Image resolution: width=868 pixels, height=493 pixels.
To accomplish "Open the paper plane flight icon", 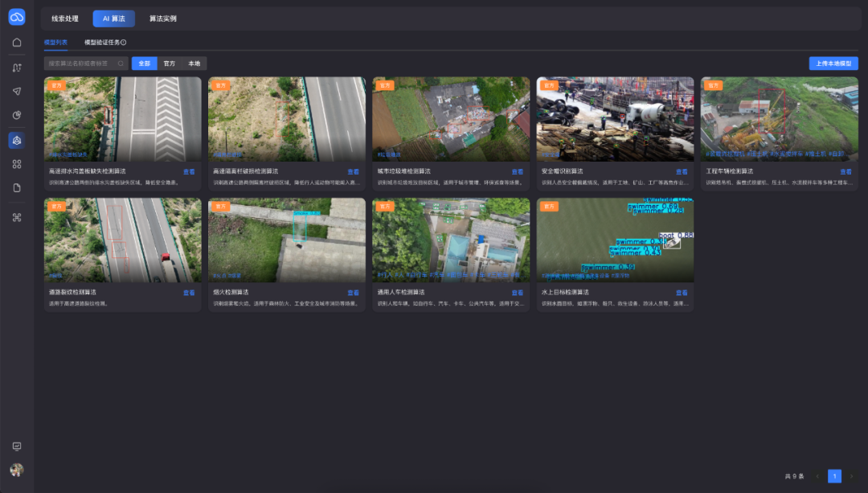I will 17,92.
